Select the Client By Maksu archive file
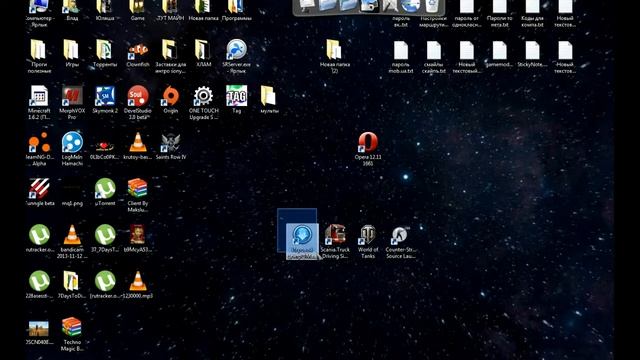 click(x=138, y=188)
